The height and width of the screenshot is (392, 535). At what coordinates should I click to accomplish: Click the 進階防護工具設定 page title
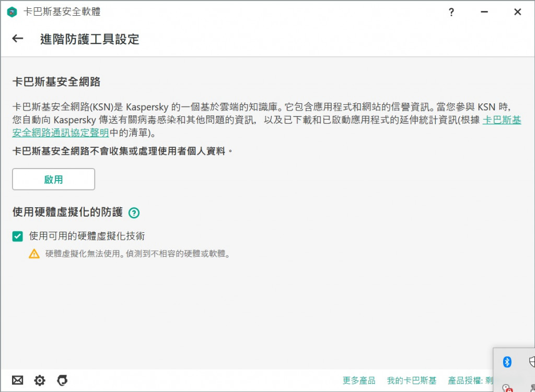pos(90,39)
